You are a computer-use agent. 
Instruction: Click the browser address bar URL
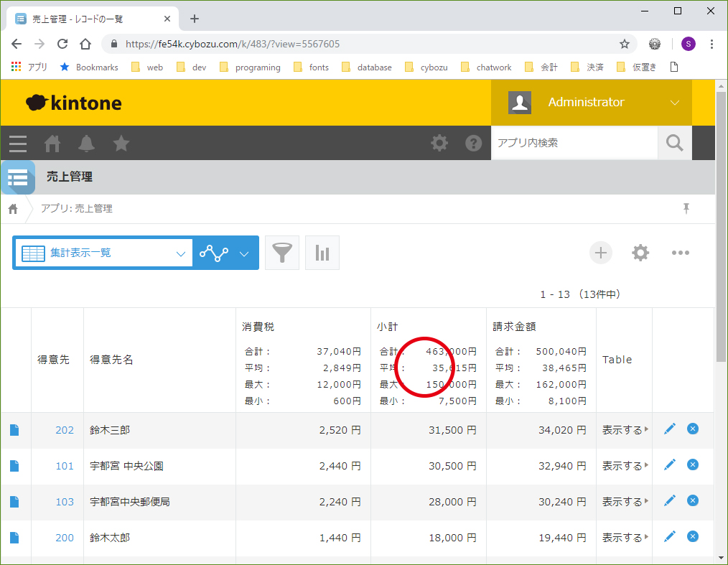pos(233,44)
